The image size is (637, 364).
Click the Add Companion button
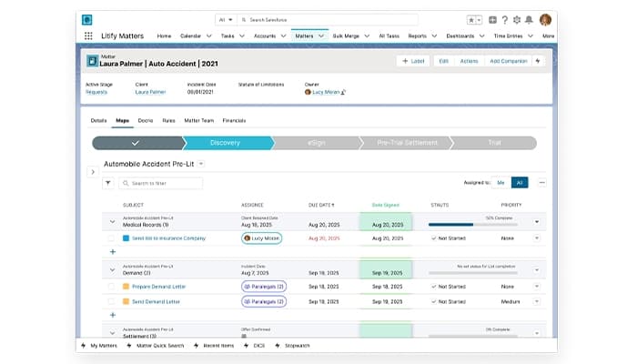[508, 61]
